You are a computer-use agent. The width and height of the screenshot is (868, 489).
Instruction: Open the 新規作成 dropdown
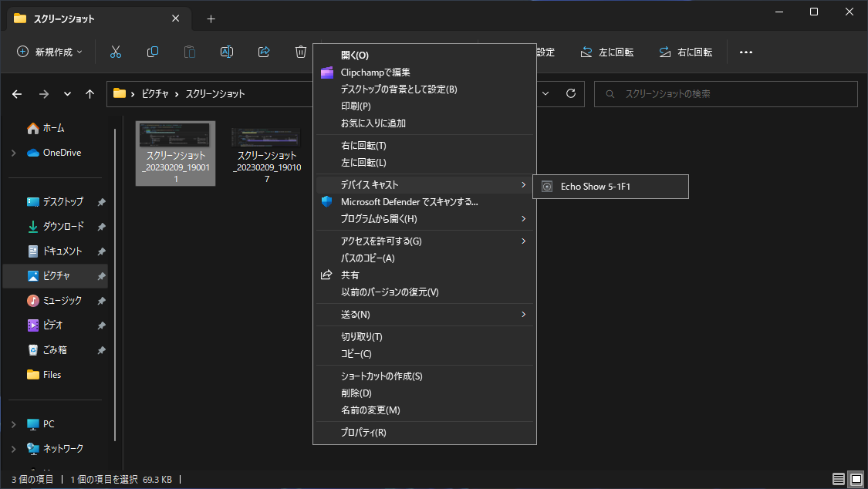[48, 52]
